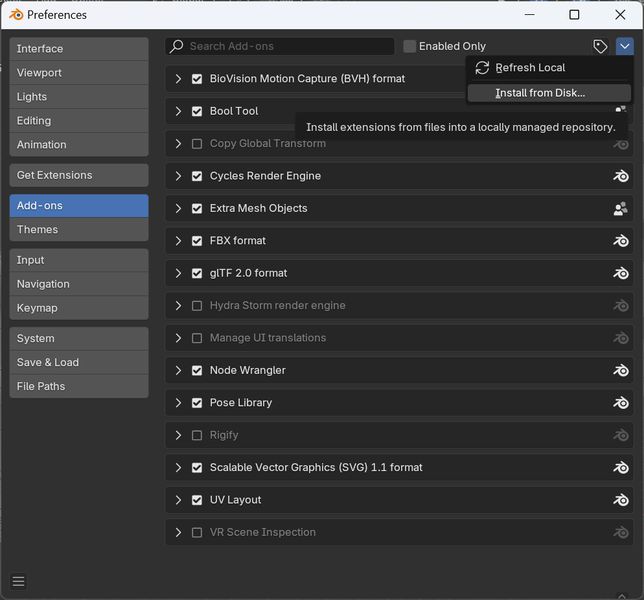Open the Save & Load section
Image resolution: width=644 pixels, height=600 pixels.
[x=79, y=363]
